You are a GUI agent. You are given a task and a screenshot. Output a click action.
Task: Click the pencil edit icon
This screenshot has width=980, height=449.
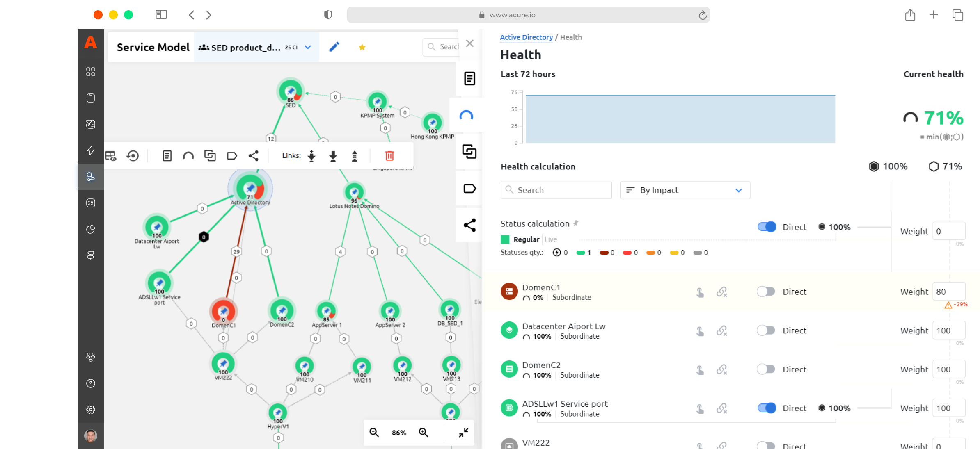click(334, 47)
